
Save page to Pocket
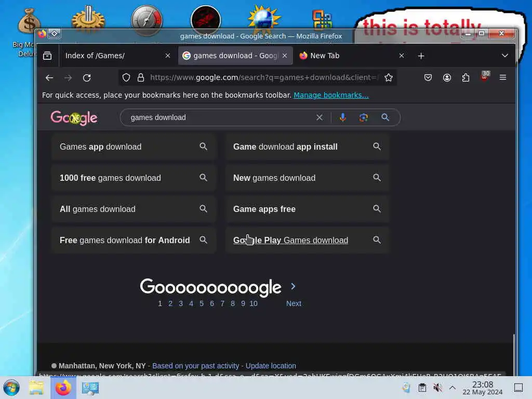tap(428, 78)
